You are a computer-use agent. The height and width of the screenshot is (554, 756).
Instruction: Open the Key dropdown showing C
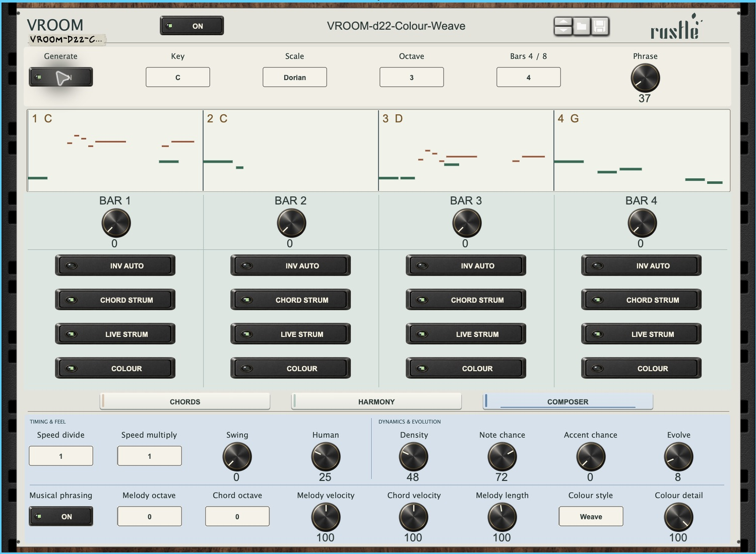click(x=178, y=77)
